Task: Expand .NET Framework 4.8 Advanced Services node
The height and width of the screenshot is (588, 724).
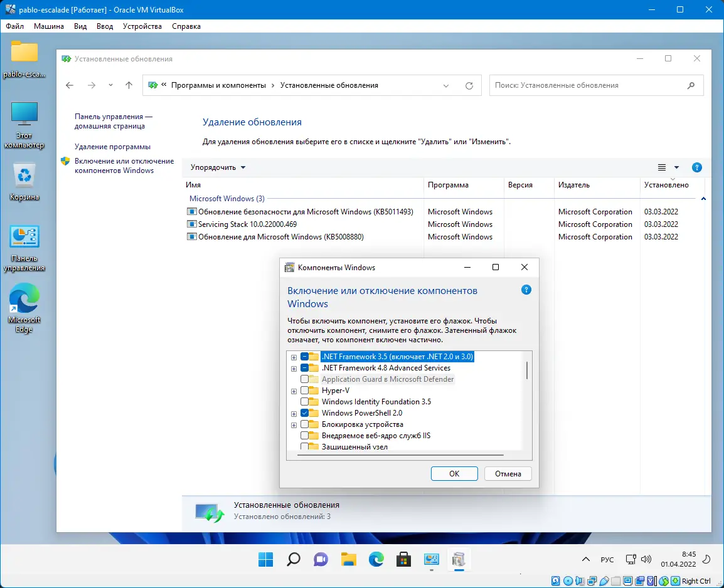Action: pos(294,369)
